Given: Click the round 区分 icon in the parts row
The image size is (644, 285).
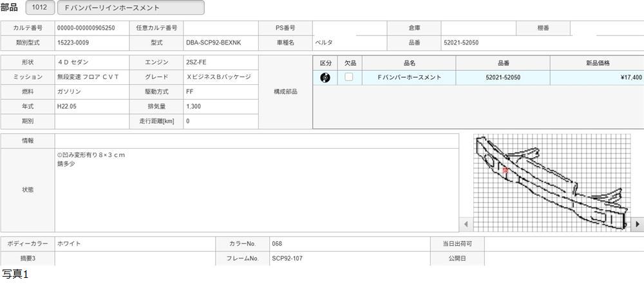Looking at the screenshot, I should tap(325, 77).
